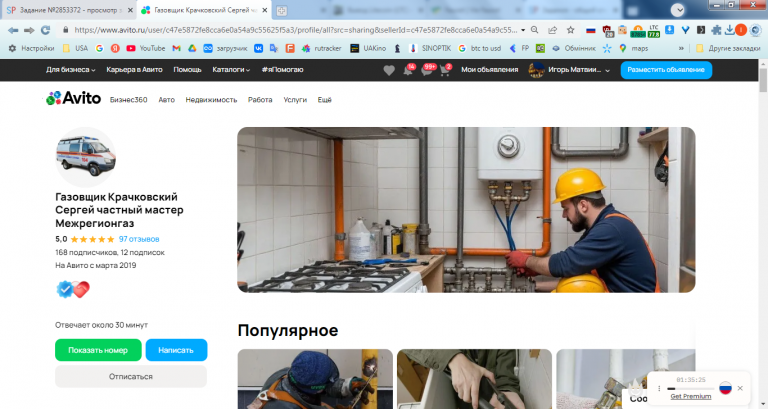Open the SINOPTIK bookmark
Screen dimensions: 768x409
(x=430, y=48)
